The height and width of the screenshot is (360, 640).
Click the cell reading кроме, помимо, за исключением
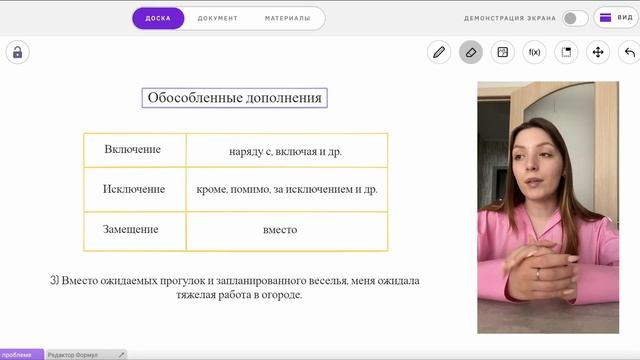point(287,189)
